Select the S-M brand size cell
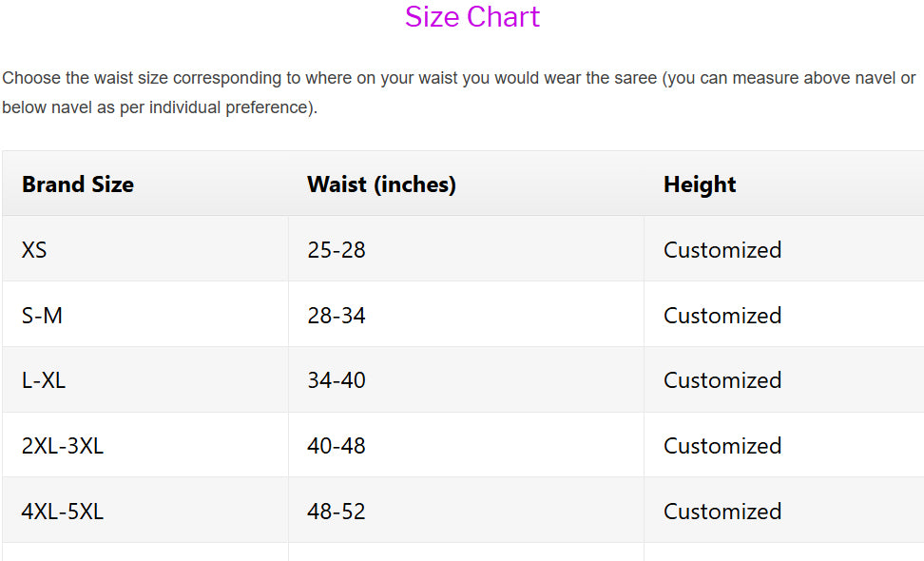 [x=42, y=316]
